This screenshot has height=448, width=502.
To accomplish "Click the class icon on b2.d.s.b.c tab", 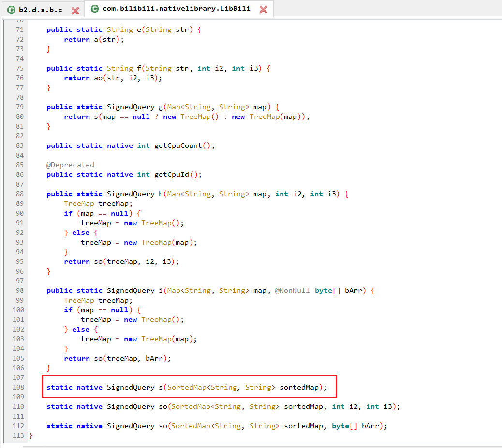I will (x=11, y=10).
